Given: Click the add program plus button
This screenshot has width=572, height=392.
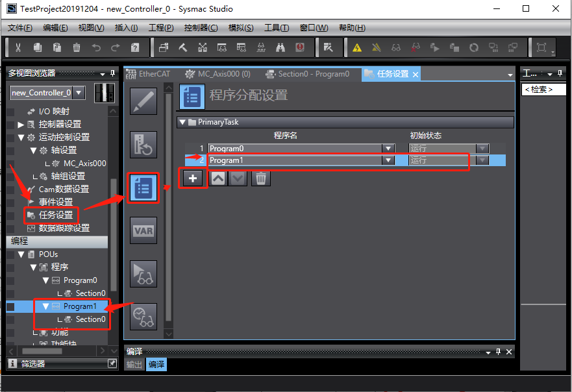Looking at the screenshot, I should tap(192, 178).
